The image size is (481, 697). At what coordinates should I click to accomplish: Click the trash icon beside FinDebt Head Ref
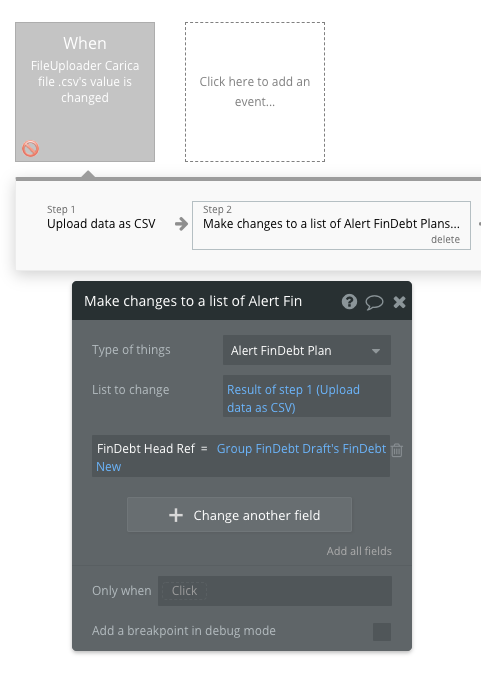(397, 450)
